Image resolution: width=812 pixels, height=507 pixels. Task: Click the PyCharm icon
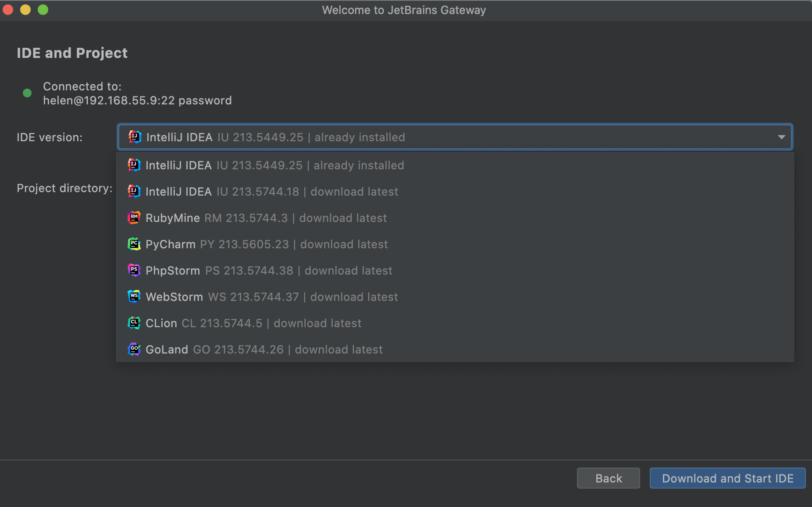(134, 244)
